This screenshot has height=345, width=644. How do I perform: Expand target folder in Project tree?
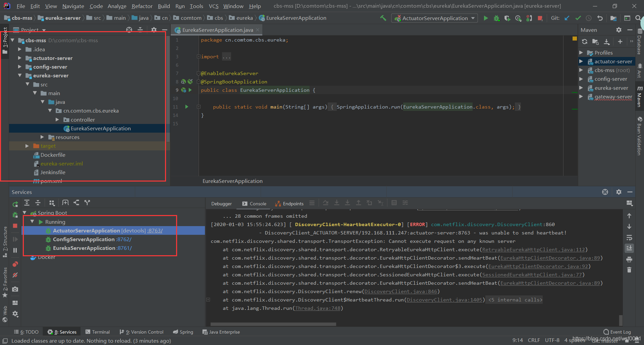pyautogui.click(x=27, y=146)
